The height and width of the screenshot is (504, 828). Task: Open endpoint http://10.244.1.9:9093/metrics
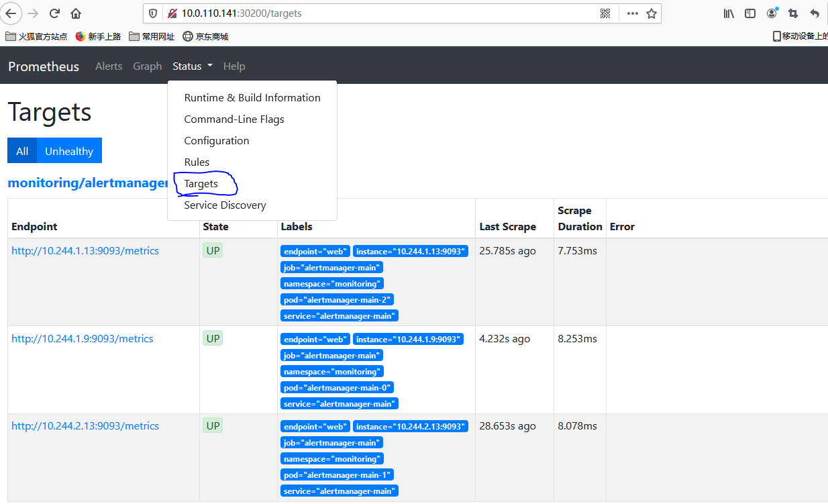[83, 339]
